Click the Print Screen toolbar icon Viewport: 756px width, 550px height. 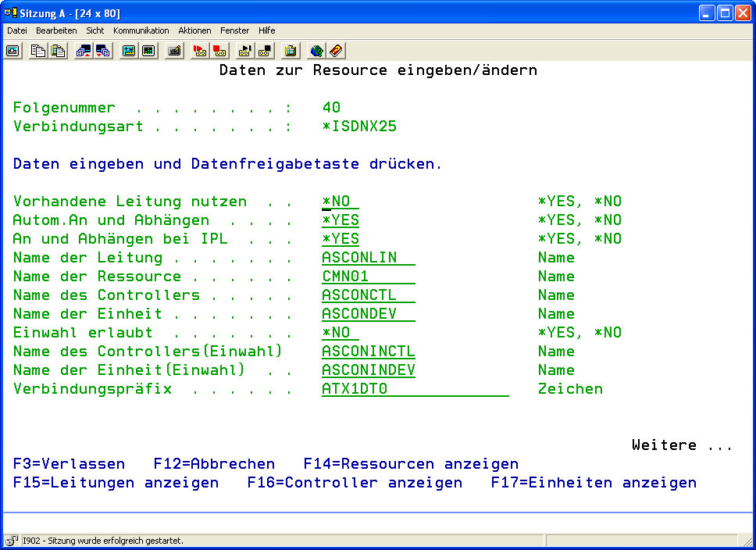coord(13,51)
